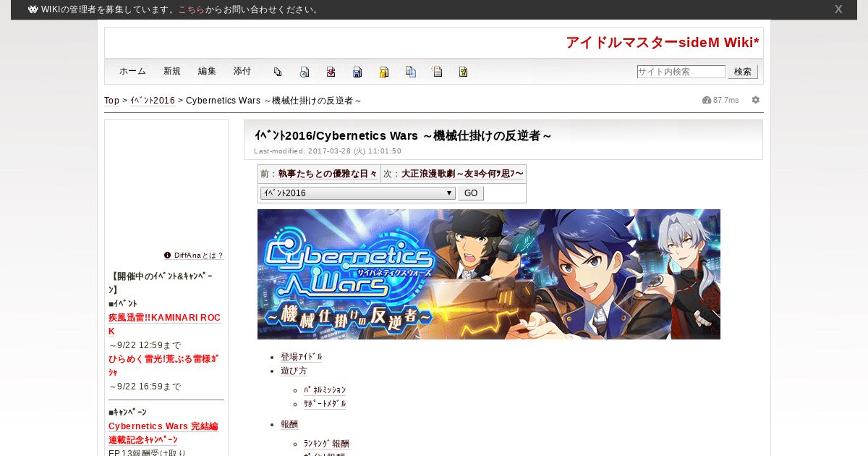This screenshot has height=456, width=868.
Task: Click the page copy icon in toolbar
Action: click(278, 72)
